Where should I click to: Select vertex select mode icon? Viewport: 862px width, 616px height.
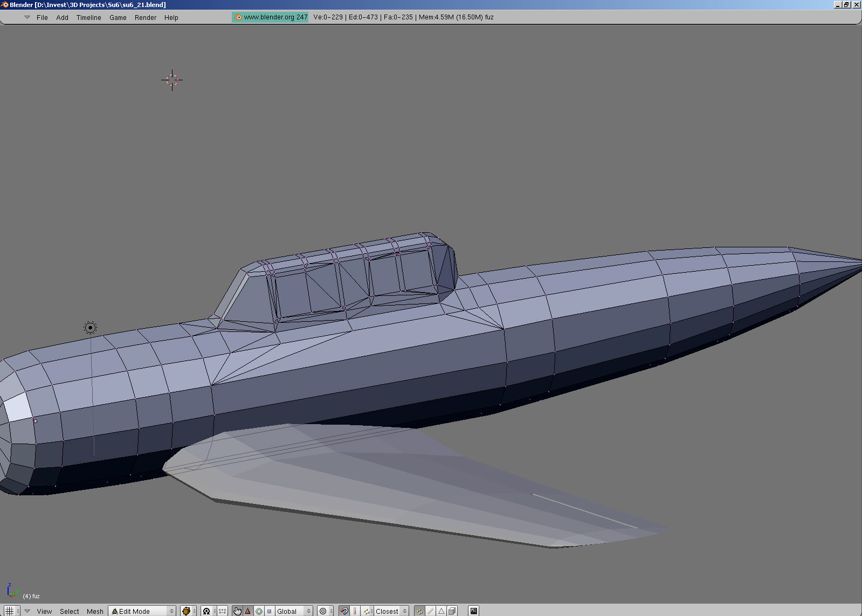click(x=420, y=611)
